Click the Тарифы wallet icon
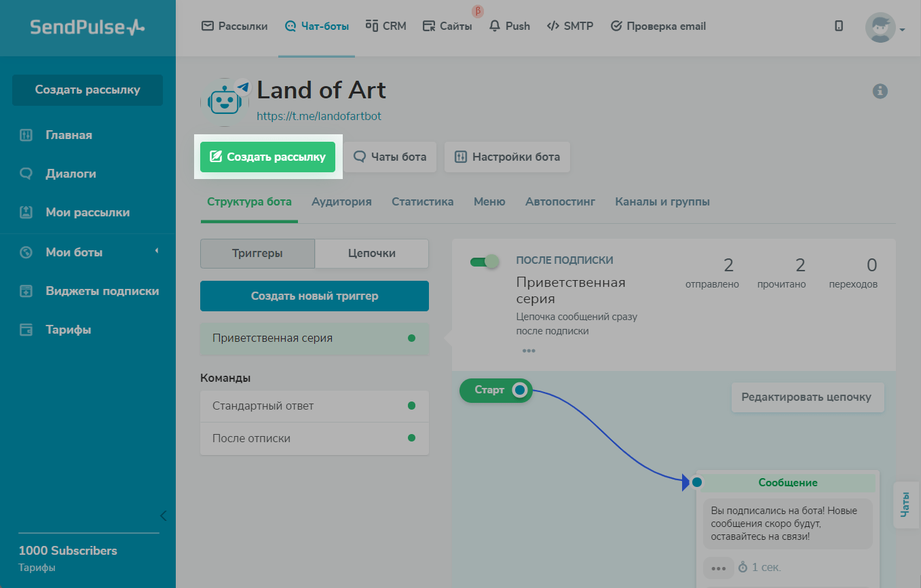The image size is (921, 588). (x=26, y=330)
